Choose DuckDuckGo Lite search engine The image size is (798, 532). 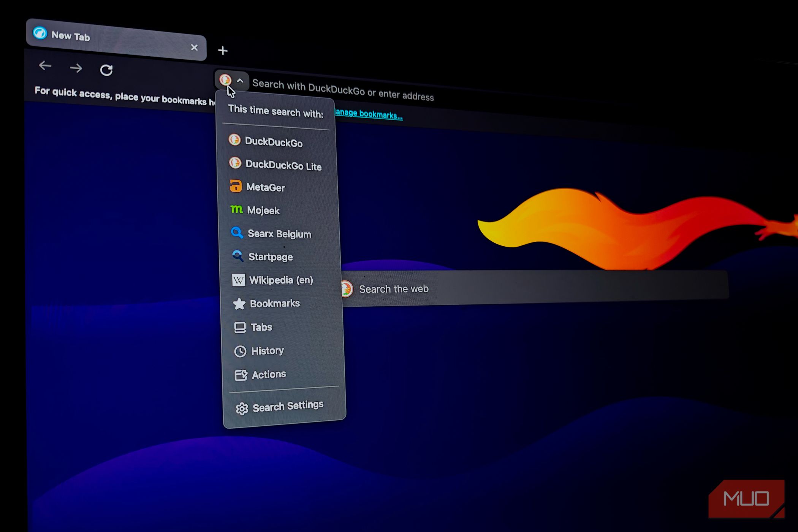click(x=276, y=165)
